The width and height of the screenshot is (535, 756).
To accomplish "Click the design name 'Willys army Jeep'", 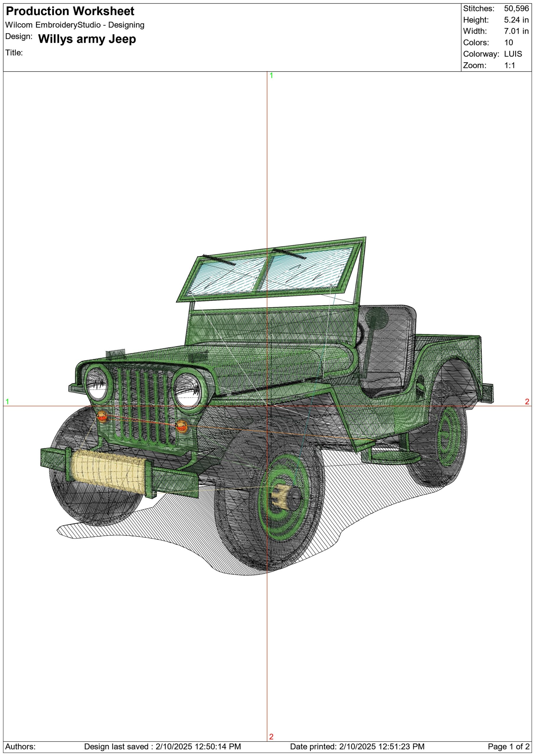I will click(x=87, y=39).
